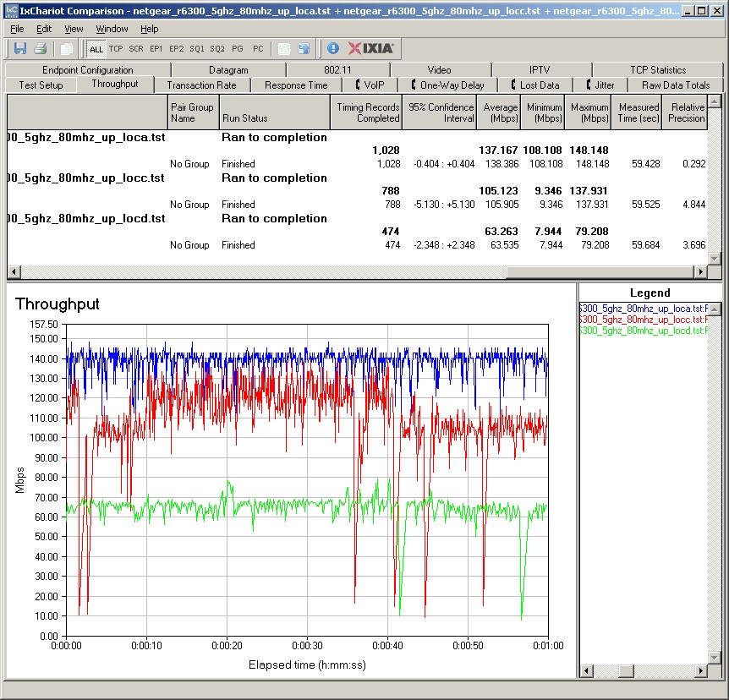The height and width of the screenshot is (700, 729).
Task: Switch to the Jitter tab
Action: [600, 85]
